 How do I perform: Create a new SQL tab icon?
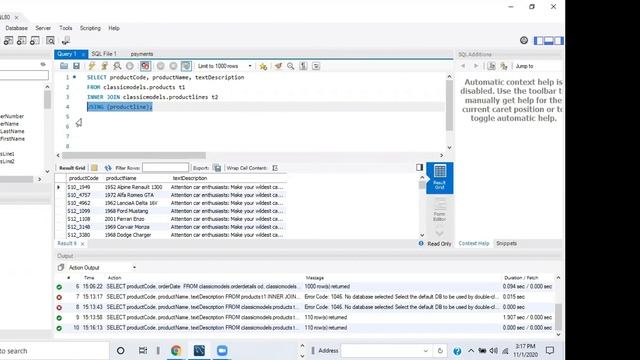8,40
